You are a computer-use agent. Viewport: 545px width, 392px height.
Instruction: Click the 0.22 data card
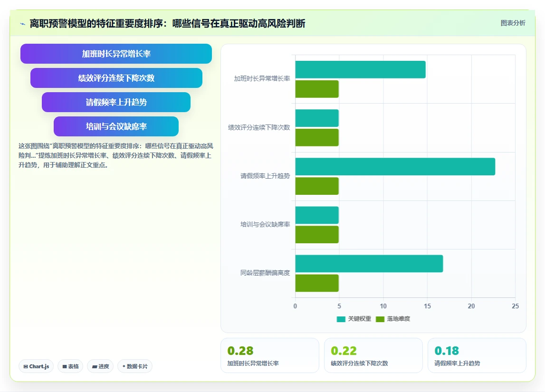[x=373, y=355]
